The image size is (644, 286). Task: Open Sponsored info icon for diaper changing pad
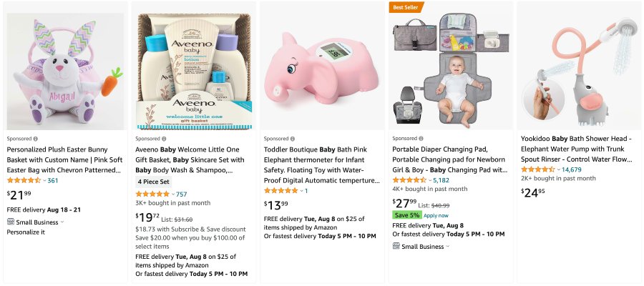[x=421, y=138]
